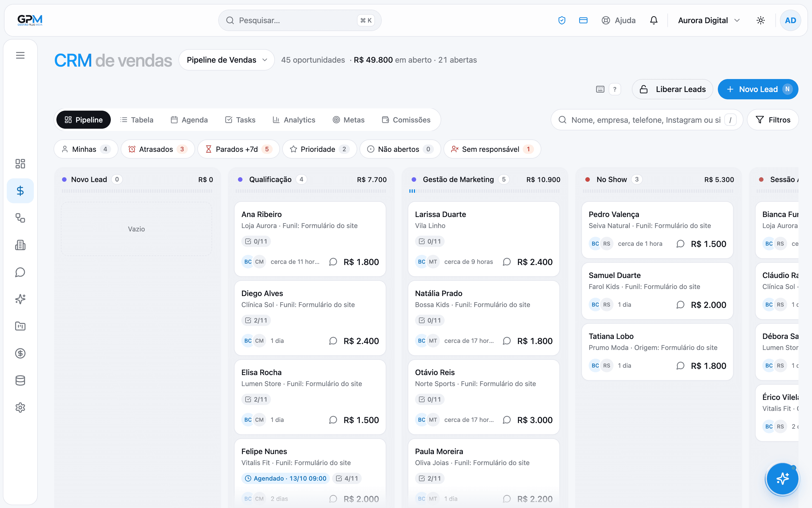The width and height of the screenshot is (812, 508).
Task: Focus the global Pesquisar search field
Action: (x=300, y=21)
